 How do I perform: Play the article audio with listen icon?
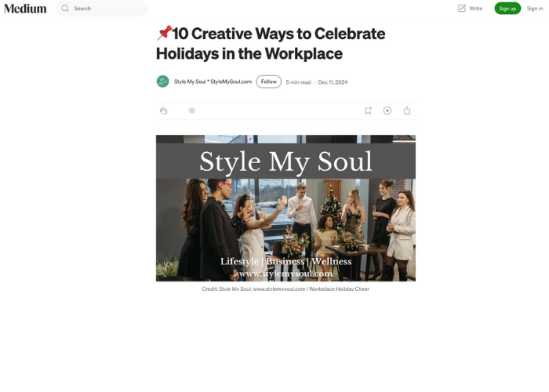(387, 111)
